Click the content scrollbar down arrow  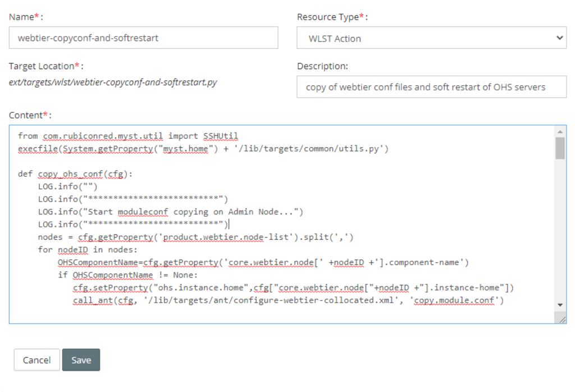tap(560, 305)
